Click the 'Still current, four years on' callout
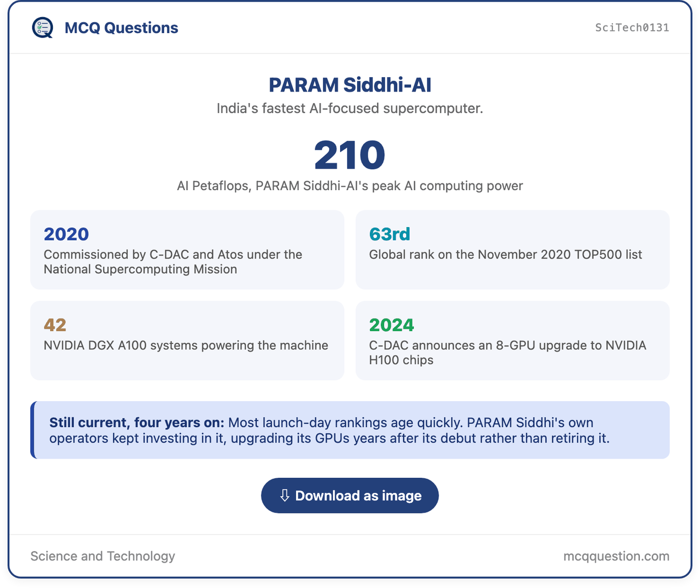This screenshot has width=700, height=588. tap(350, 430)
